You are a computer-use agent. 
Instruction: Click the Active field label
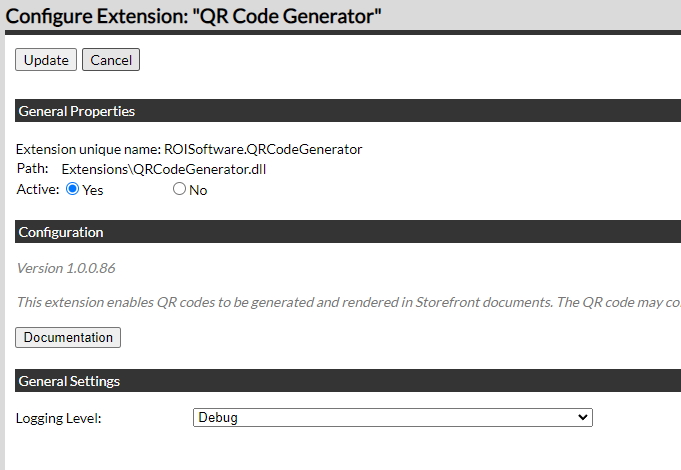pyautogui.click(x=38, y=189)
